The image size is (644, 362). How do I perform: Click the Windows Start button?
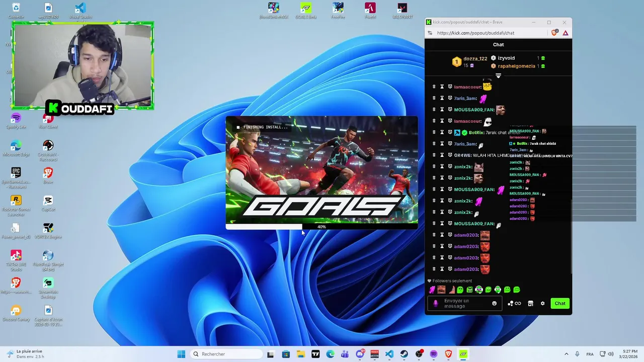181,354
